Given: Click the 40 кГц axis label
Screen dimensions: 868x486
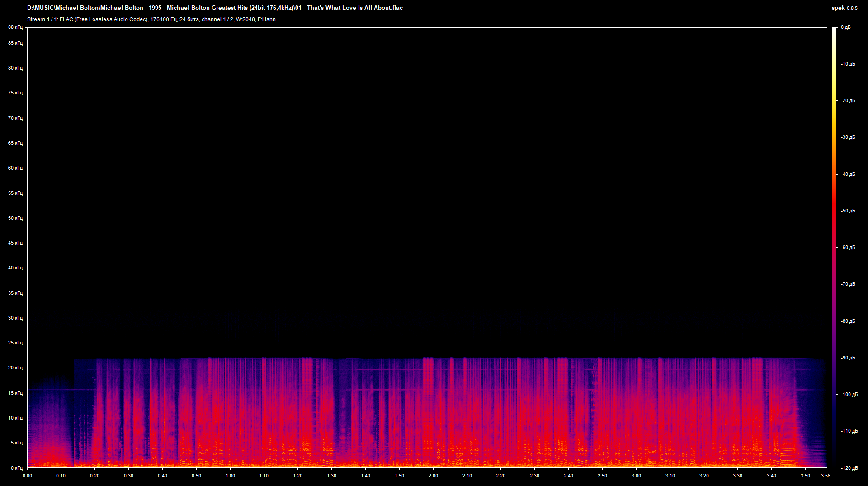Looking at the screenshot, I should coord(15,268).
